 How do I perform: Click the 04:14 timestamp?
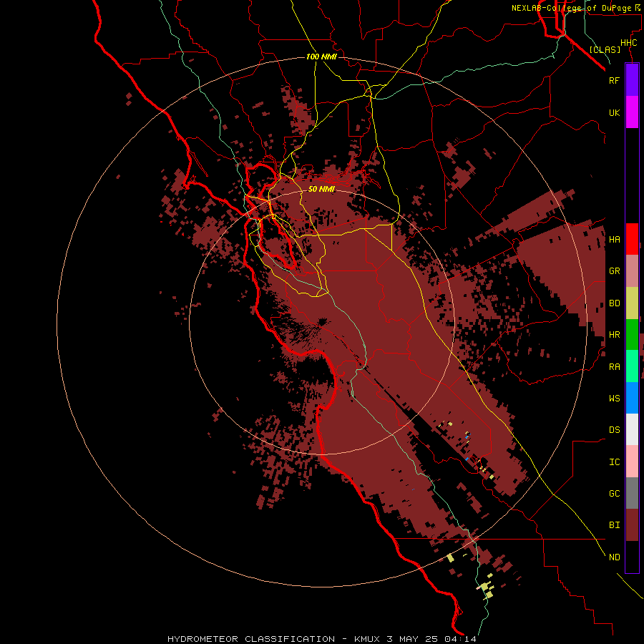point(460,639)
